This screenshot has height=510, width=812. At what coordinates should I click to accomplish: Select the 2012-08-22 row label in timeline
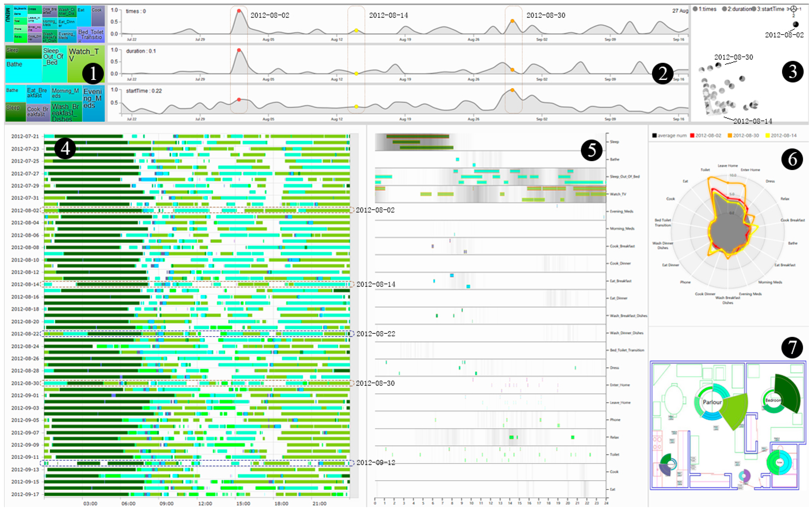point(25,334)
